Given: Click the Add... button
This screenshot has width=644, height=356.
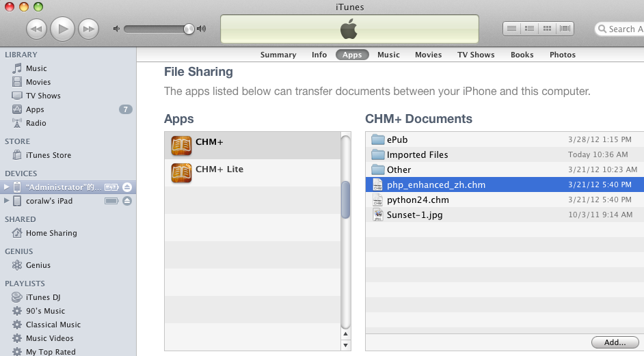Looking at the screenshot, I should [x=615, y=342].
